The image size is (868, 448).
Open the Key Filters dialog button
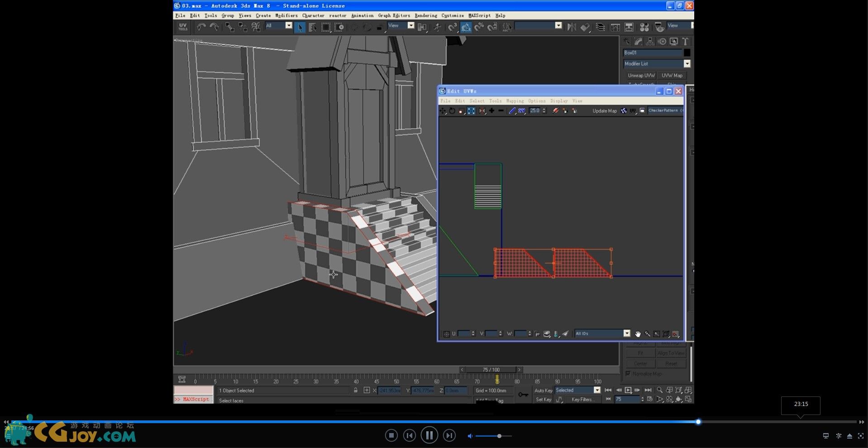pos(583,400)
